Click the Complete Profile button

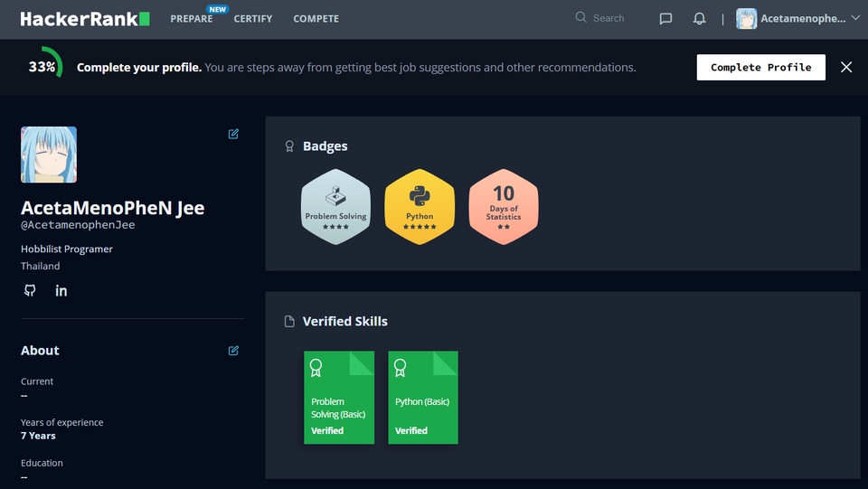pyautogui.click(x=760, y=68)
